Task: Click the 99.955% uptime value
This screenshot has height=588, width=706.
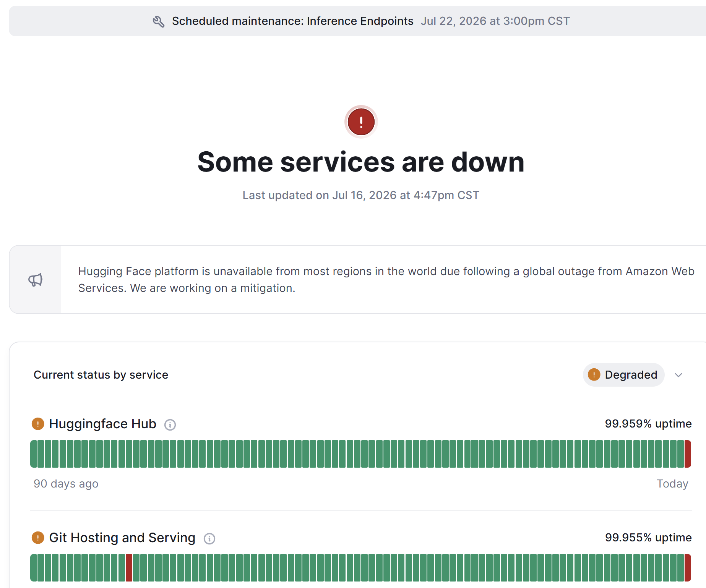Action: (x=648, y=538)
